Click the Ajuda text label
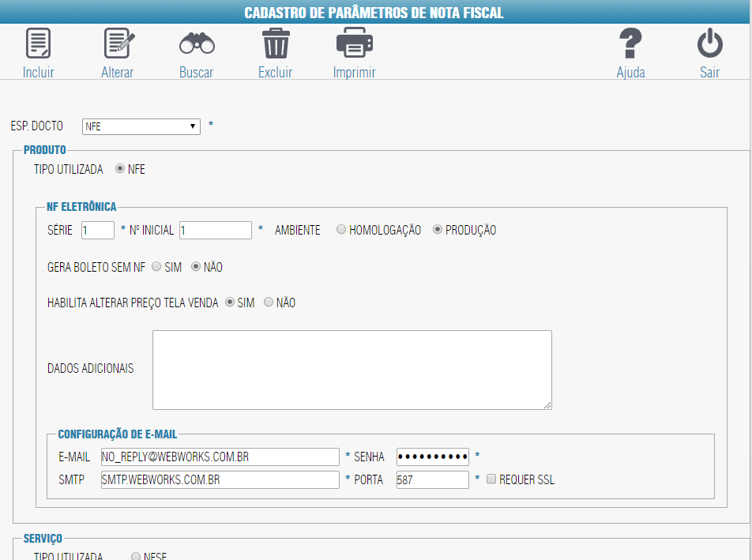752x560 pixels. [630, 73]
